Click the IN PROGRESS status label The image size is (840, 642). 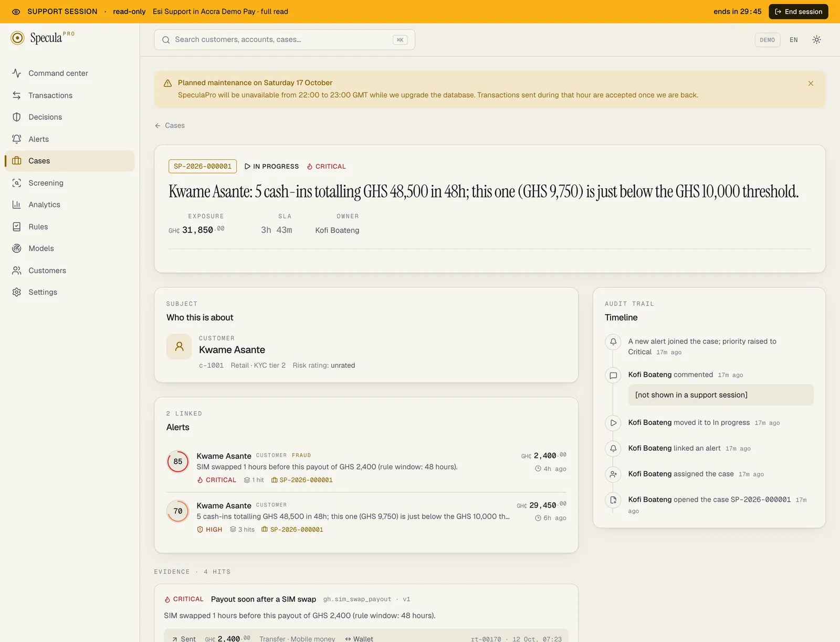click(x=271, y=167)
